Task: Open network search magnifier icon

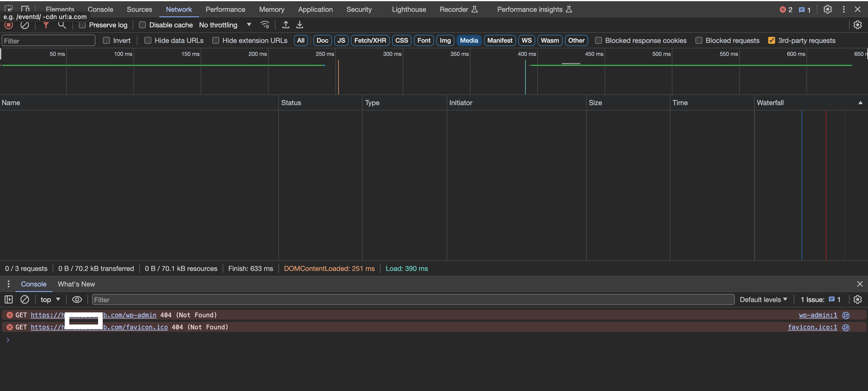Action: pyautogui.click(x=62, y=25)
